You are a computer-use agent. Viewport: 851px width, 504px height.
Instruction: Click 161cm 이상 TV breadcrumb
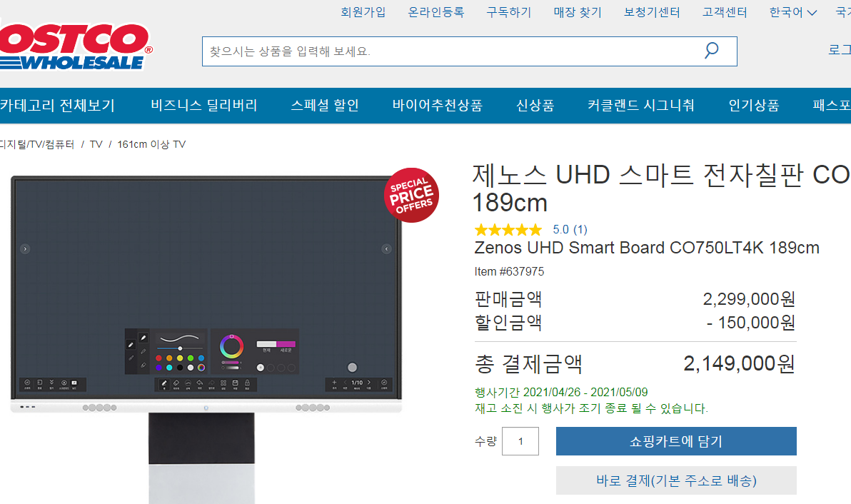point(151,144)
